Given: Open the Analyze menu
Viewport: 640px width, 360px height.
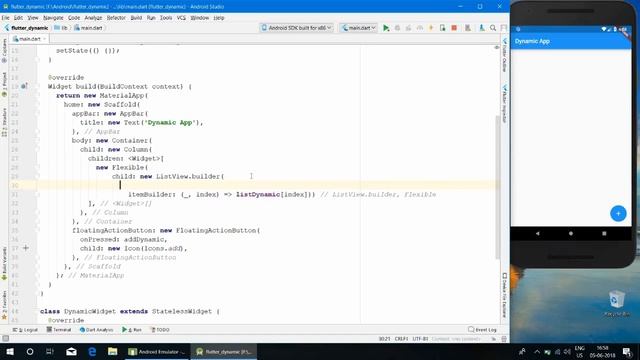Looking at the screenshot, I should click(93, 18).
